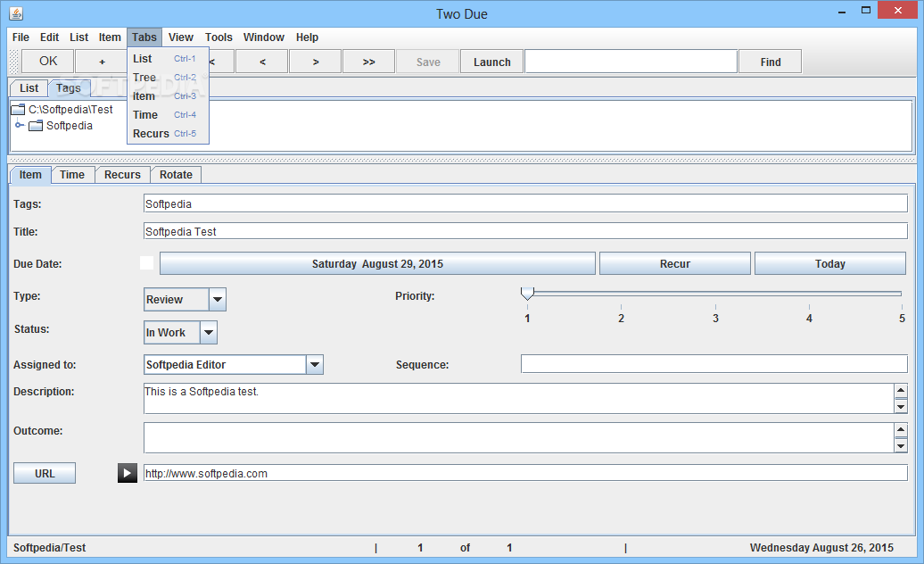
Task: Click the Description scrollbar down arrow
Action: [901, 406]
